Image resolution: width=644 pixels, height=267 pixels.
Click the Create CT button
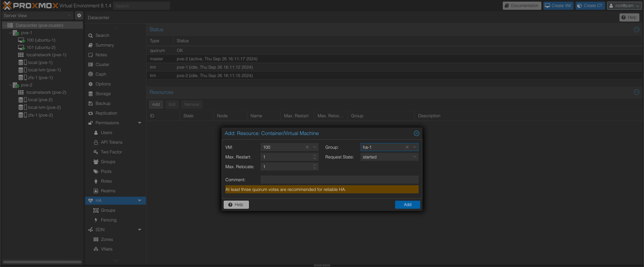coord(590,6)
